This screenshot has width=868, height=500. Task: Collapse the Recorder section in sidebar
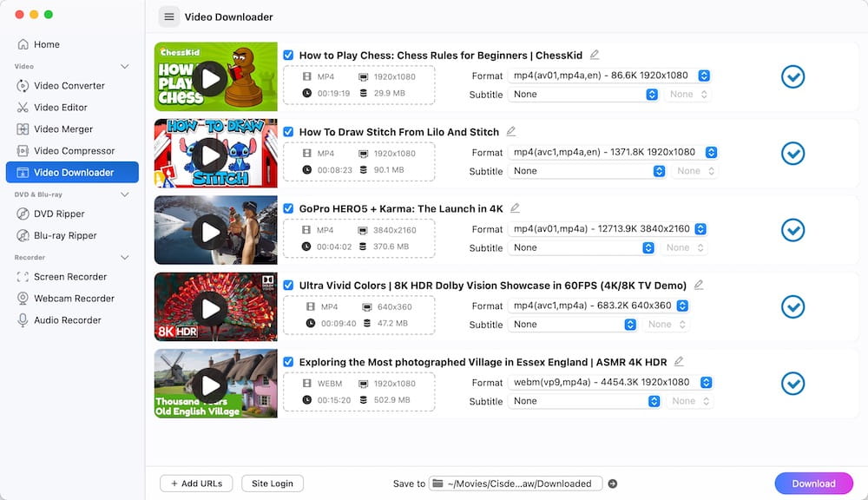coord(125,258)
